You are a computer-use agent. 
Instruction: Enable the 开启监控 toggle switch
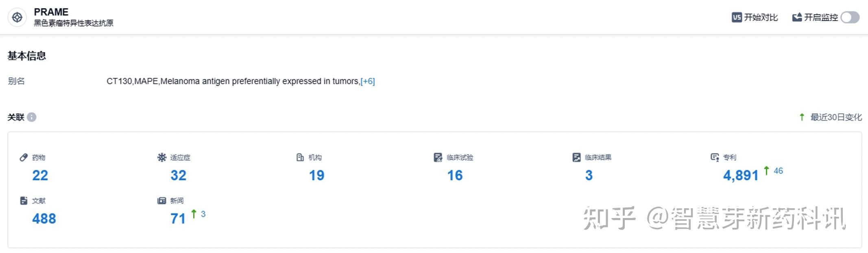click(850, 17)
